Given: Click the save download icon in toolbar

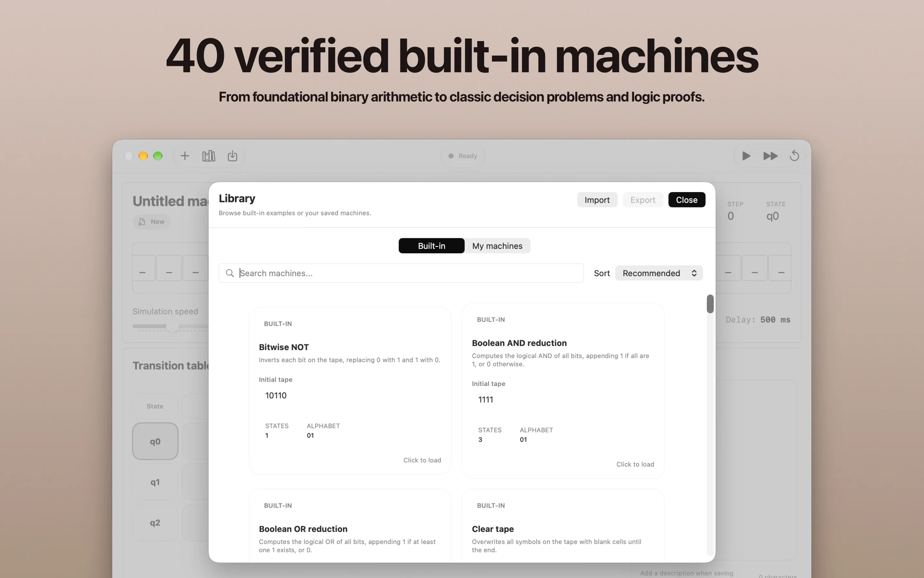Looking at the screenshot, I should tap(232, 156).
